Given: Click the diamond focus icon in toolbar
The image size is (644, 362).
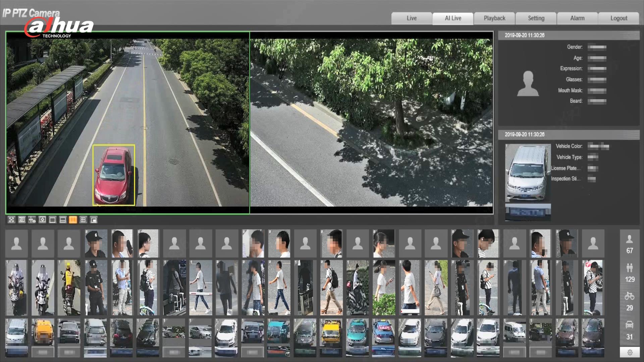Looking at the screenshot, I should click(x=42, y=220).
